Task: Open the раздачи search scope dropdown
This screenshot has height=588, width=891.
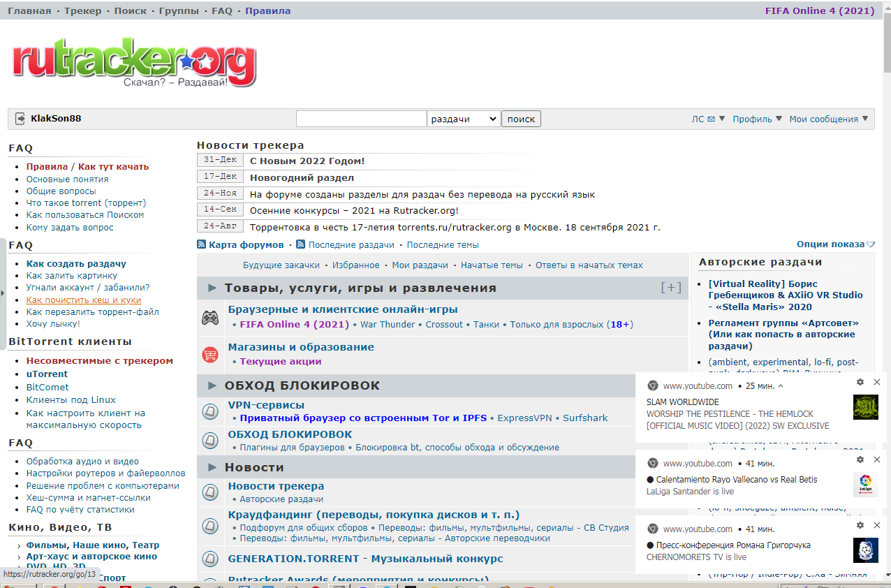Action: [464, 119]
